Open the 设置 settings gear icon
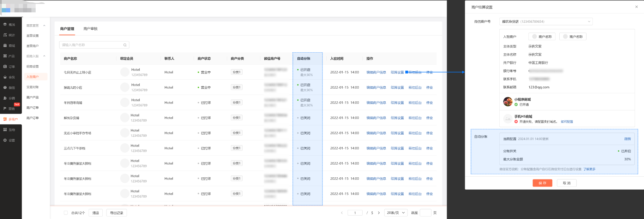 (5, 140)
